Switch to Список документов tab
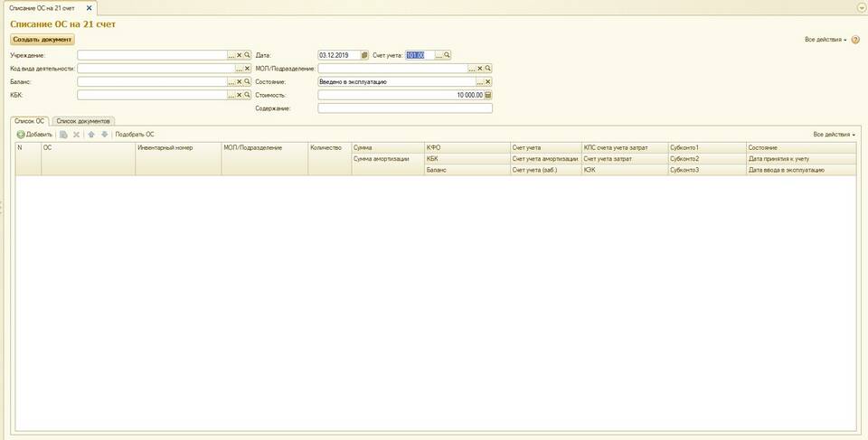The height and width of the screenshot is (440, 868). [83, 120]
